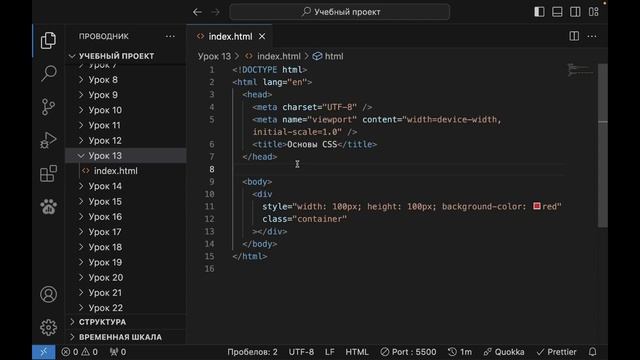Open the Manage gear icon
The image size is (640, 360).
(48, 327)
